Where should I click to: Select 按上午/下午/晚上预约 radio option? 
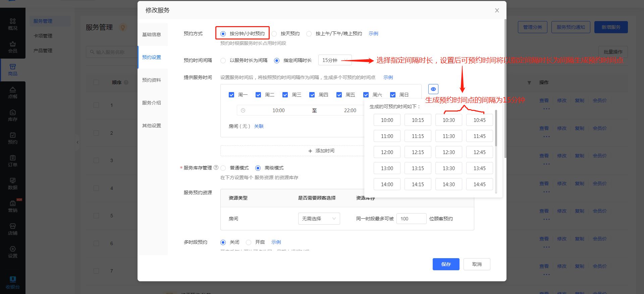pos(309,33)
